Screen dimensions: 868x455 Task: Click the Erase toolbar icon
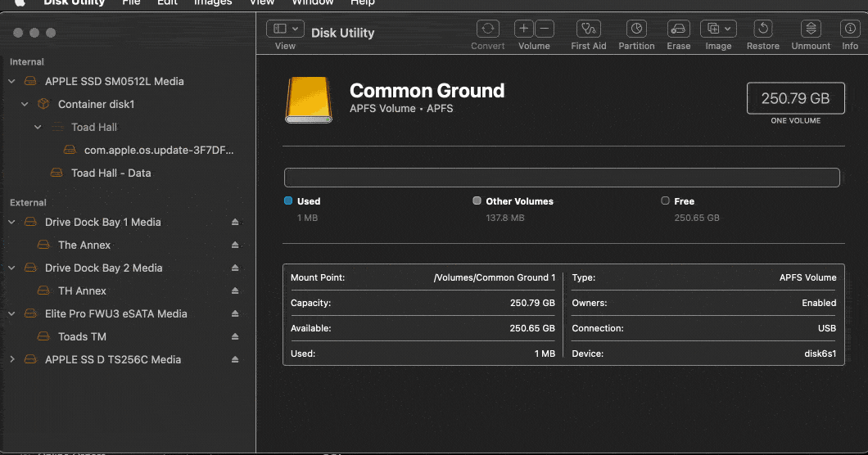pos(678,29)
